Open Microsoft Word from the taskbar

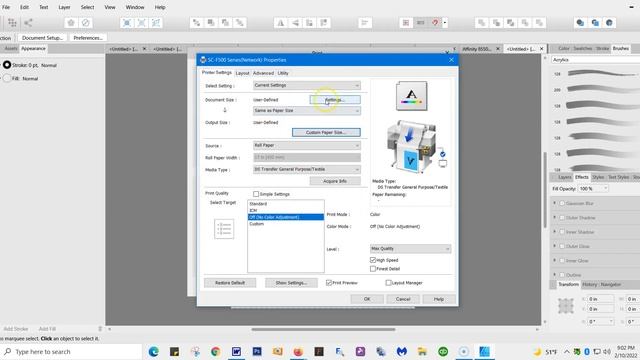tap(236, 351)
